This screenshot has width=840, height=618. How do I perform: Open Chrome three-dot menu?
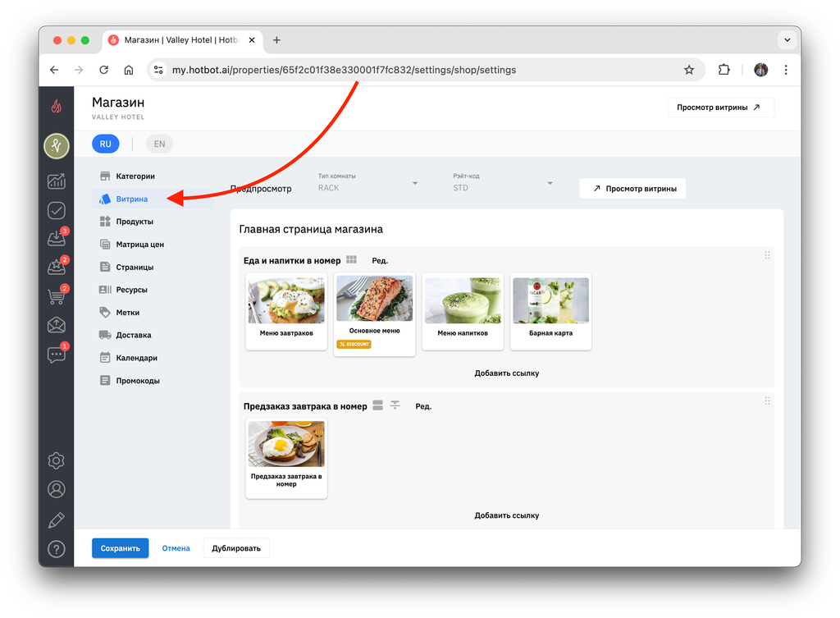pyautogui.click(x=786, y=70)
